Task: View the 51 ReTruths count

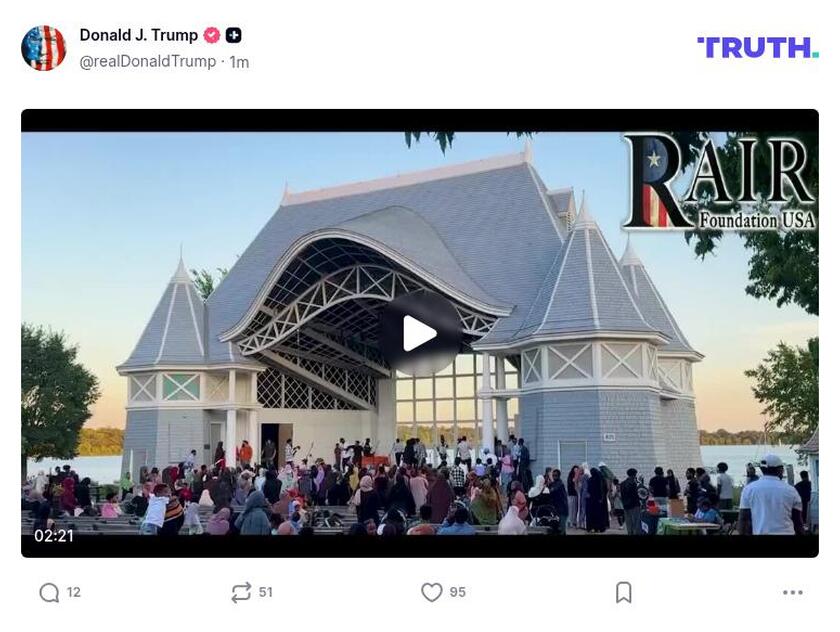Action: point(266,592)
